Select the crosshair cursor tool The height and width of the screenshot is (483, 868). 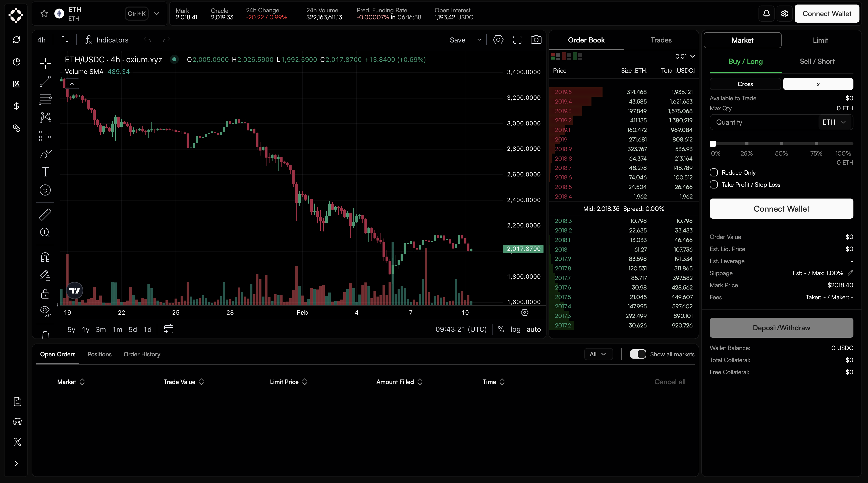click(x=45, y=63)
